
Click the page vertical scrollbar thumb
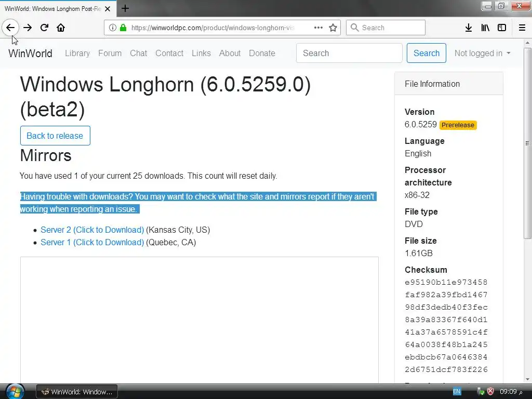pos(527,143)
